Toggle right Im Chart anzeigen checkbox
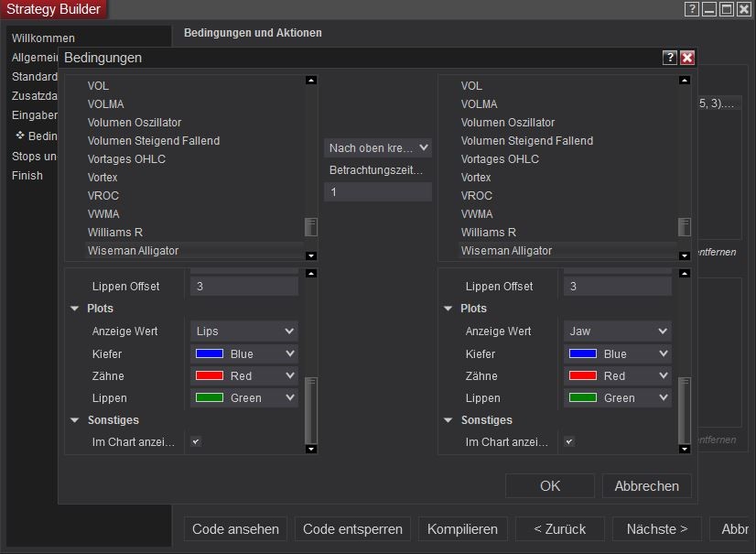The image size is (756, 554). (569, 441)
